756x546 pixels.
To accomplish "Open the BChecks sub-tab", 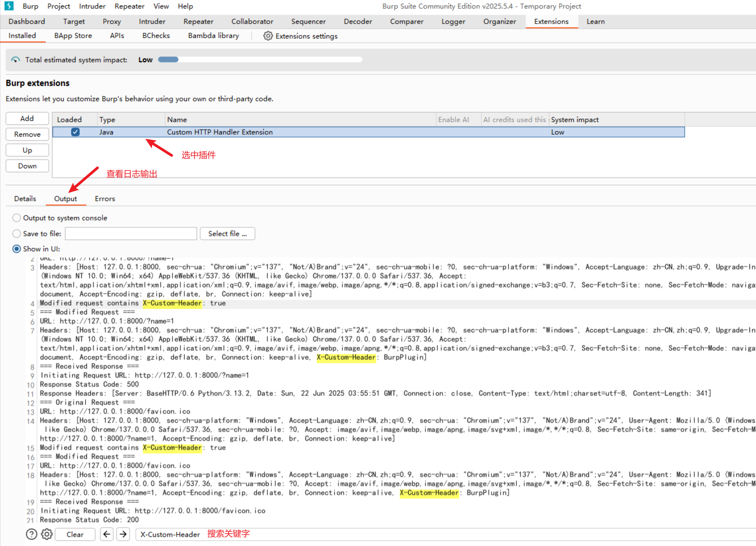I will (x=156, y=36).
